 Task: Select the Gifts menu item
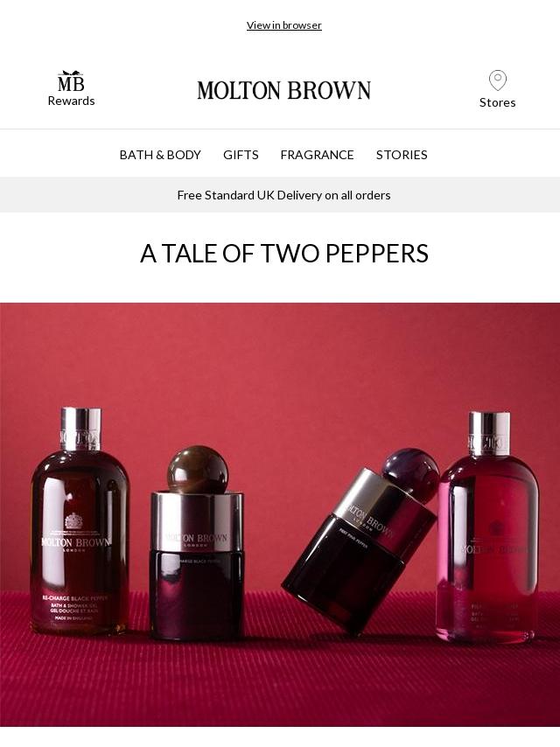pyautogui.click(x=241, y=155)
